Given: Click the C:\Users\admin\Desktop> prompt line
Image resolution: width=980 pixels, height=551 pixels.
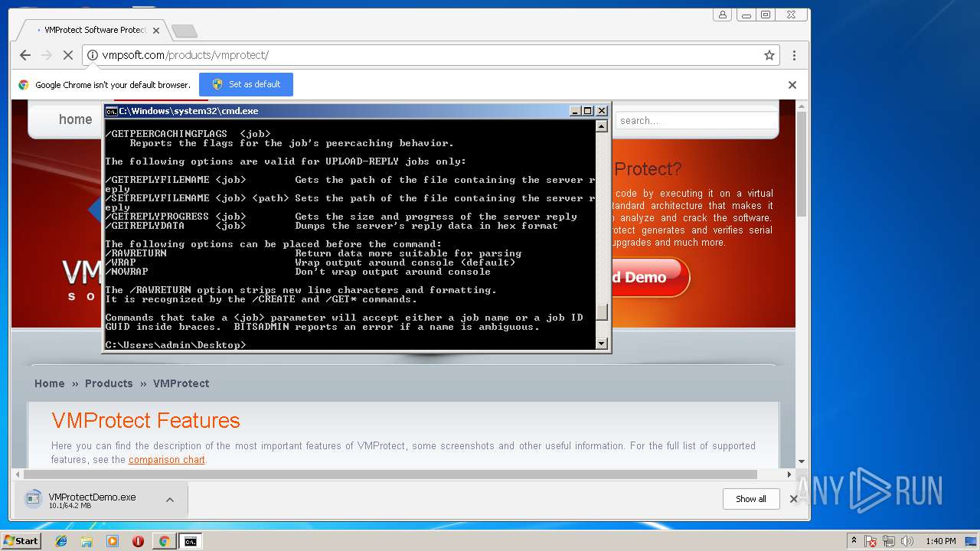Looking at the screenshot, I should tap(176, 345).
